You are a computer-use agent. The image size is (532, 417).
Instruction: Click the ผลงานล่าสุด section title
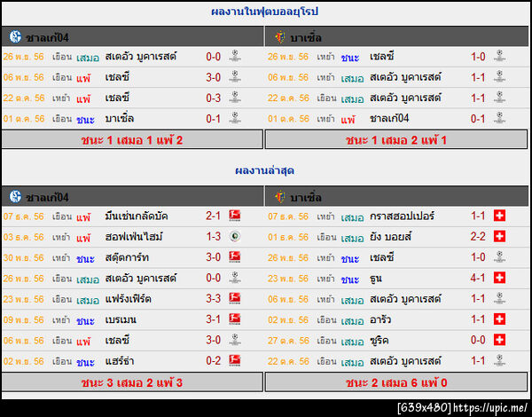[264, 170]
